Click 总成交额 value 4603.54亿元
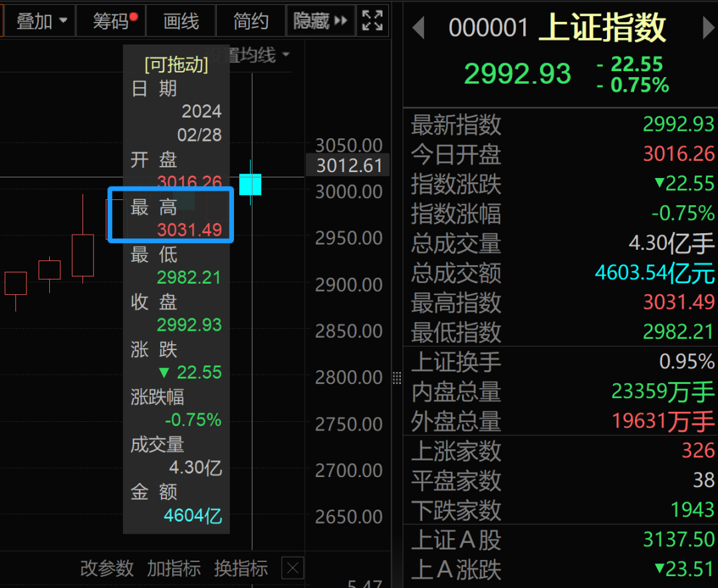 (654, 273)
